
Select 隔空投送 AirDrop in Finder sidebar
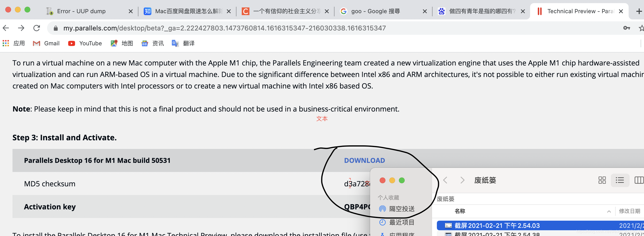point(397,209)
